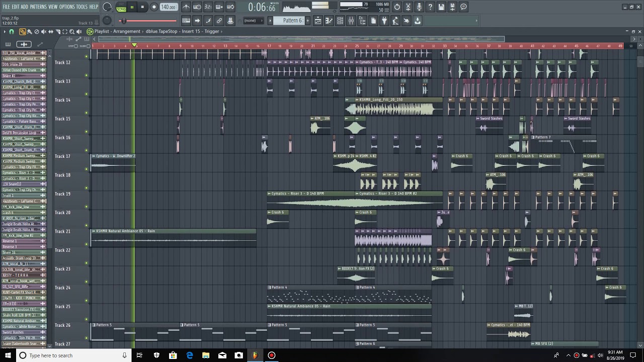The height and width of the screenshot is (362, 644).
Task: Mute Track 13 with its green dot
Action: [x=86, y=94]
